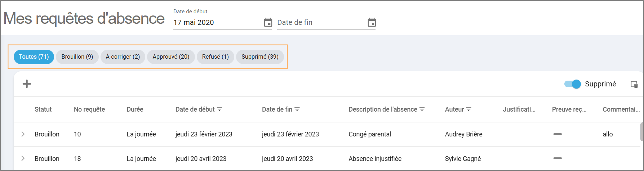Open the Date de fin calendar picker
This screenshot has height=171, width=644.
point(372,22)
